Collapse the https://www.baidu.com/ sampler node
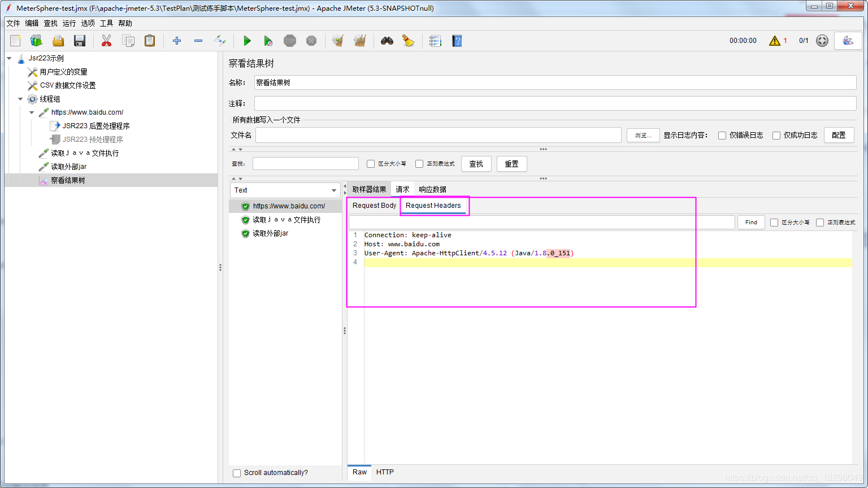The image size is (868, 488). point(32,112)
